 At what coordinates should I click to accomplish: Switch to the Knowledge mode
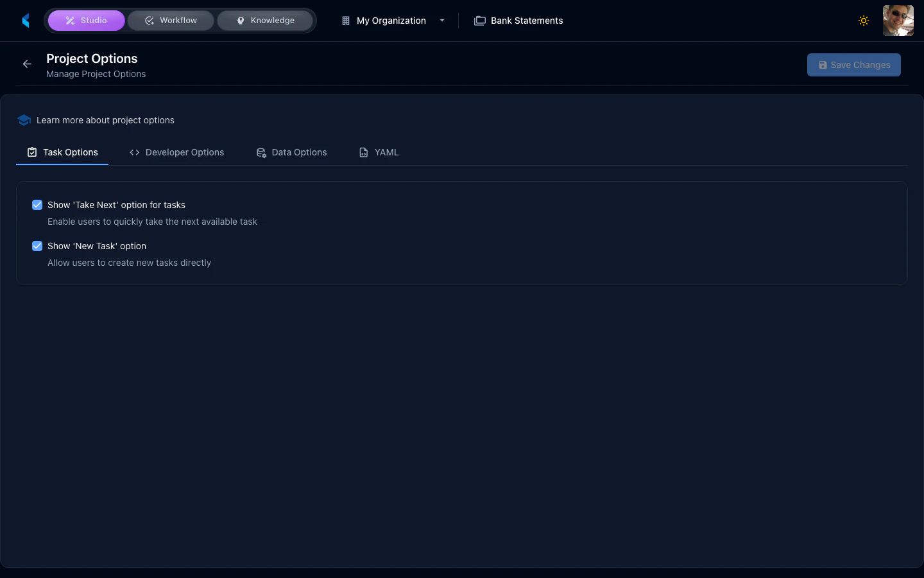point(265,21)
